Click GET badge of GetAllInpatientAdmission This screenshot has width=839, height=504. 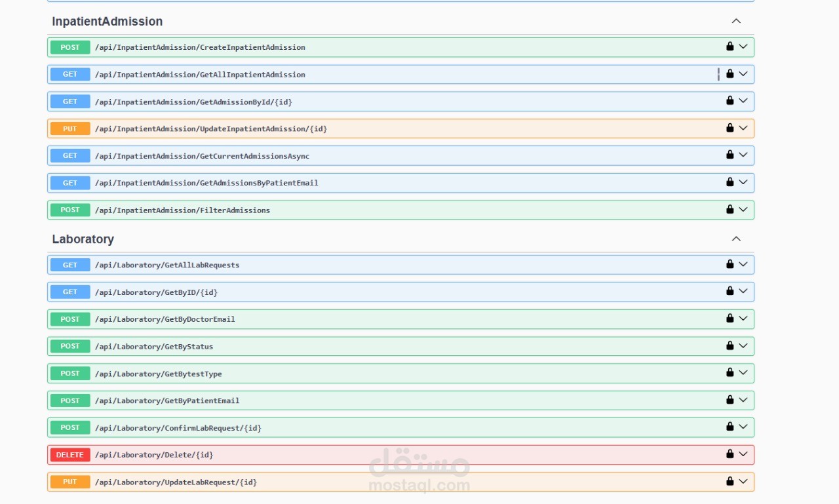click(70, 74)
